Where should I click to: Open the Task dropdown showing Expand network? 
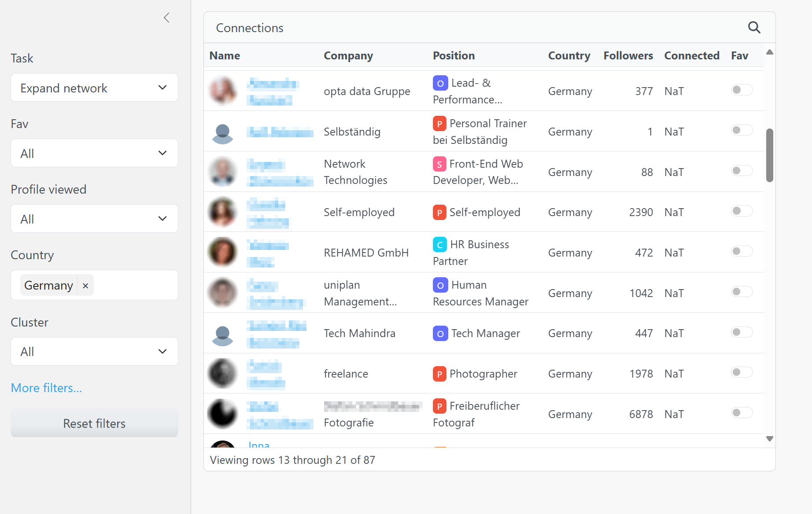[94, 88]
